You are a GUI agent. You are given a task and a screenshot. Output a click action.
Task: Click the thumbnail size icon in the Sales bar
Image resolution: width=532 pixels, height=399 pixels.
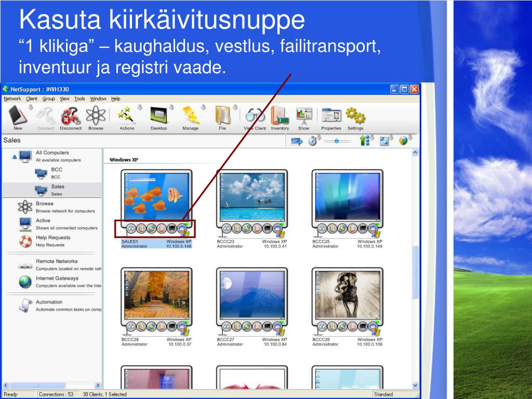384,141
